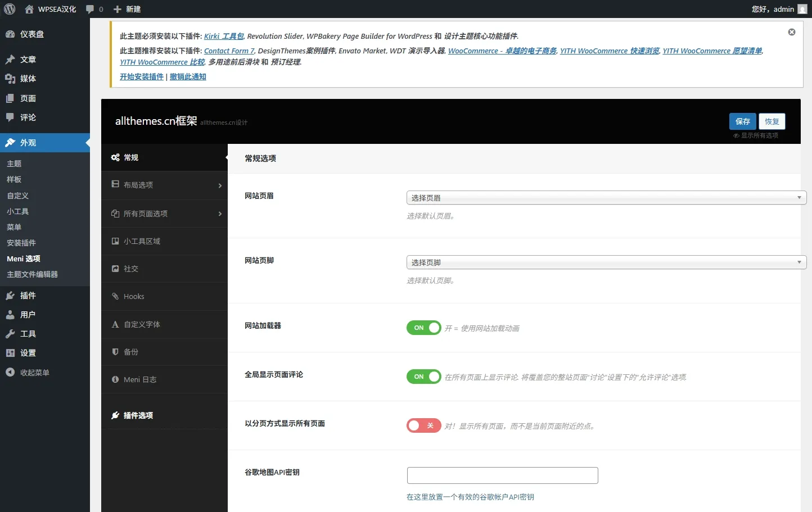Click the home icon beside WPSEA汉化

pos(29,9)
